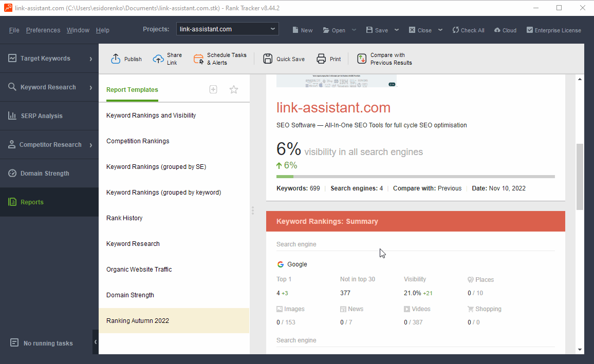Open the Help menu
Image resolution: width=594 pixels, height=364 pixels.
point(103,30)
